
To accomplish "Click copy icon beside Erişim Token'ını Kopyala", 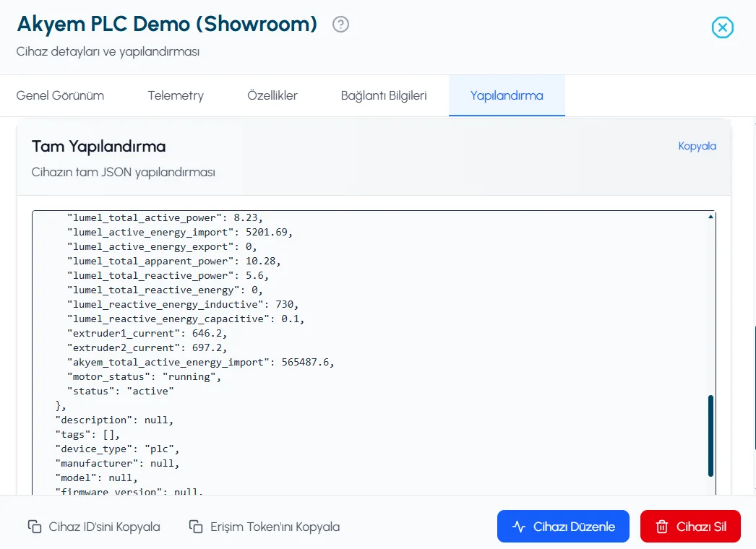I will pyautogui.click(x=196, y=527).
